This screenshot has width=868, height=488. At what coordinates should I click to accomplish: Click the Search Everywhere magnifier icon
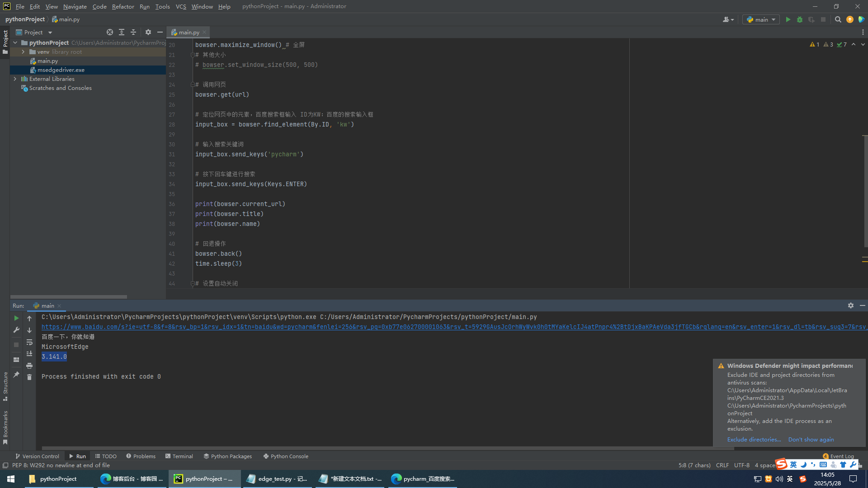click(838, 19)
